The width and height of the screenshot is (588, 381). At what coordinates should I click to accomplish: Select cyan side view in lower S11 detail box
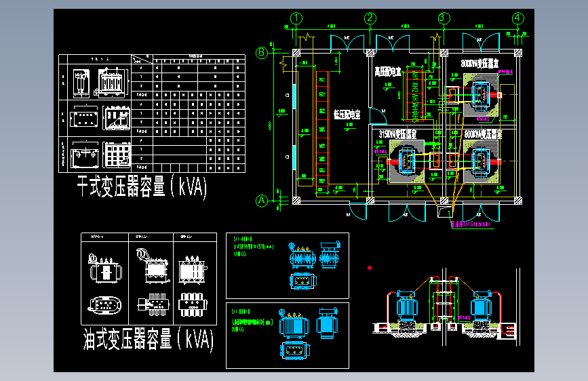(327, 323)
